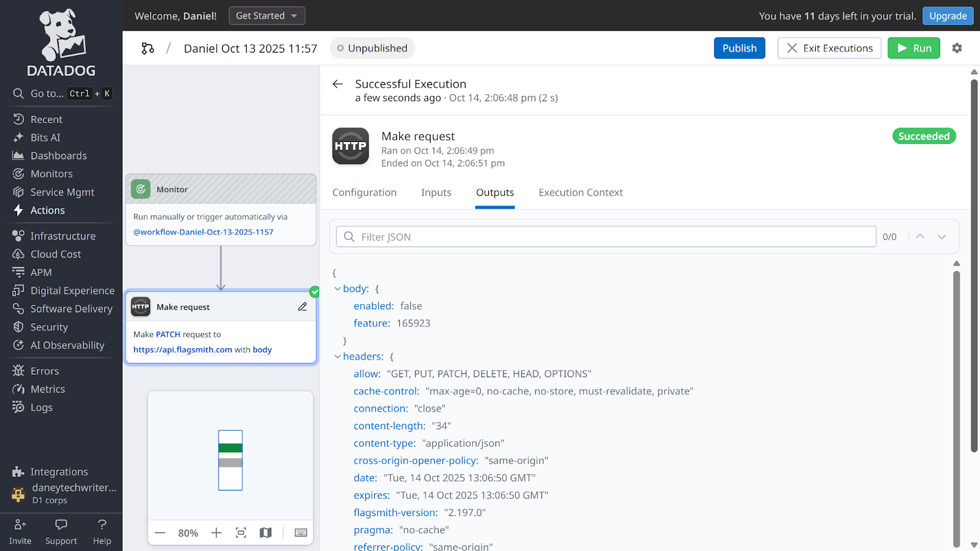Click back arrow beside Successful Execution

pos(337,84)
